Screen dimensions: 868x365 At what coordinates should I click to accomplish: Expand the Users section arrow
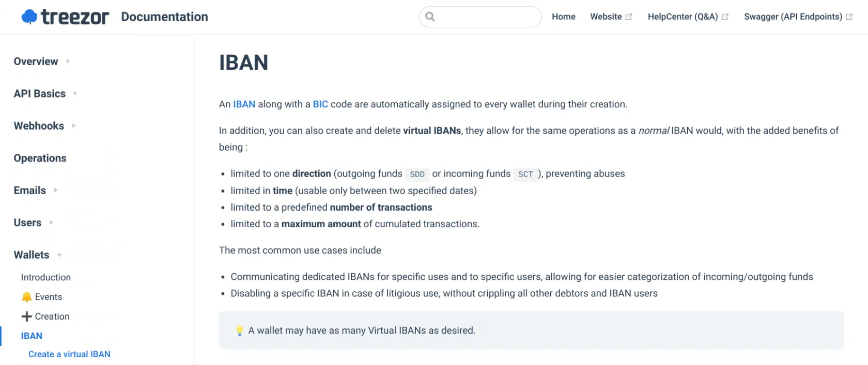(51, 223)
